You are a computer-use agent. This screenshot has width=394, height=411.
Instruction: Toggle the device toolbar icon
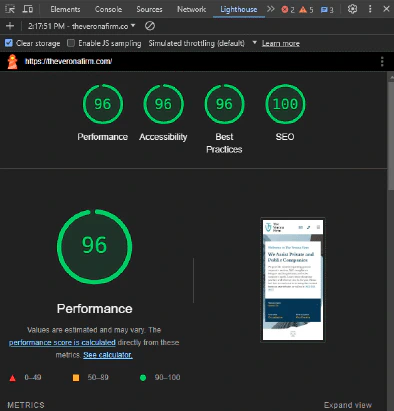coord(28,9)
